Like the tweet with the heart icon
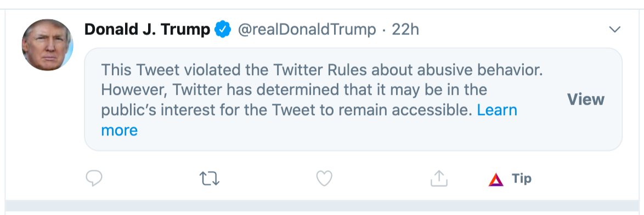The width and height of the screenshot is (644, 215). [324, 178]
